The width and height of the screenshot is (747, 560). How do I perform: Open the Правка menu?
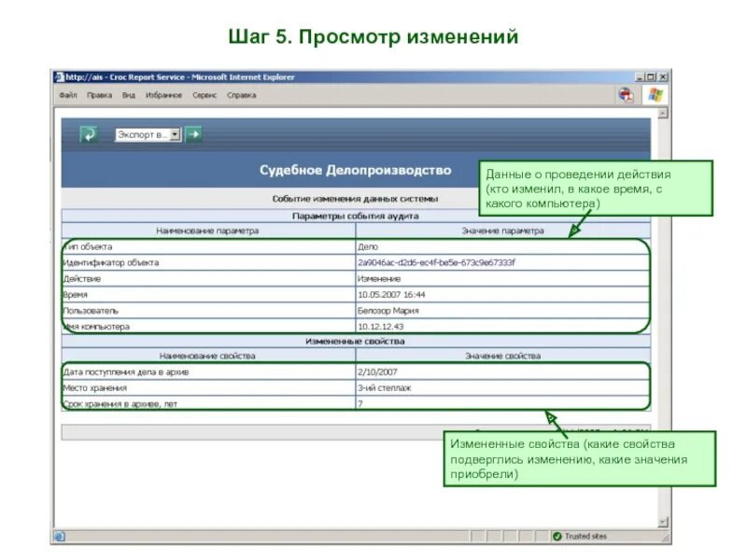point(99,95)
